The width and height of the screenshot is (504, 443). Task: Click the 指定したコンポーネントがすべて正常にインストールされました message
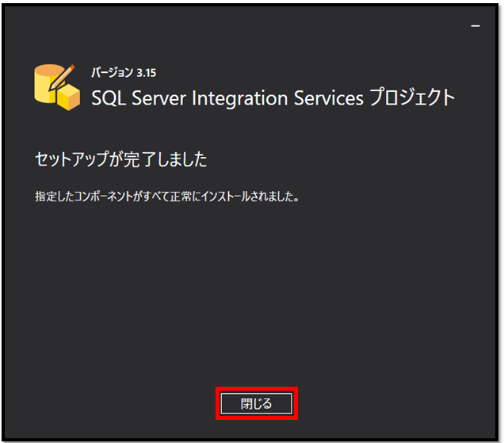point(167,197)
